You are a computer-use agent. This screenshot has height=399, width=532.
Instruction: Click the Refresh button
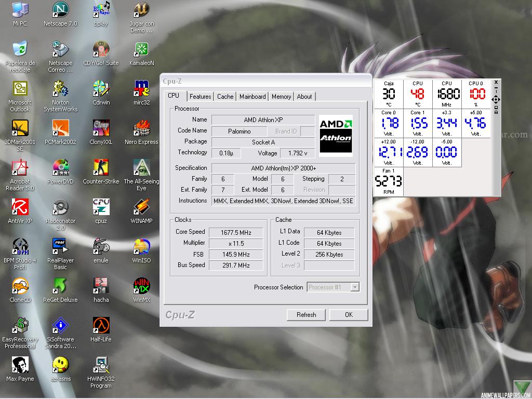306,315
